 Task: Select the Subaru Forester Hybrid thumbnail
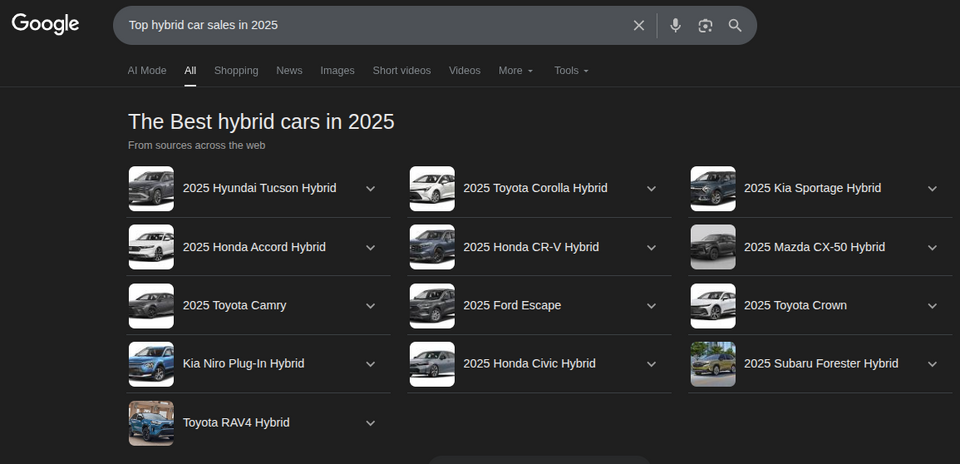[712, 364]
